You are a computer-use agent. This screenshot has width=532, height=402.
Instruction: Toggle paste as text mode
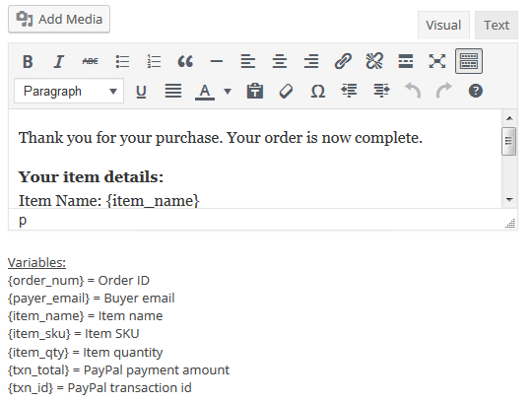[255, 91]
